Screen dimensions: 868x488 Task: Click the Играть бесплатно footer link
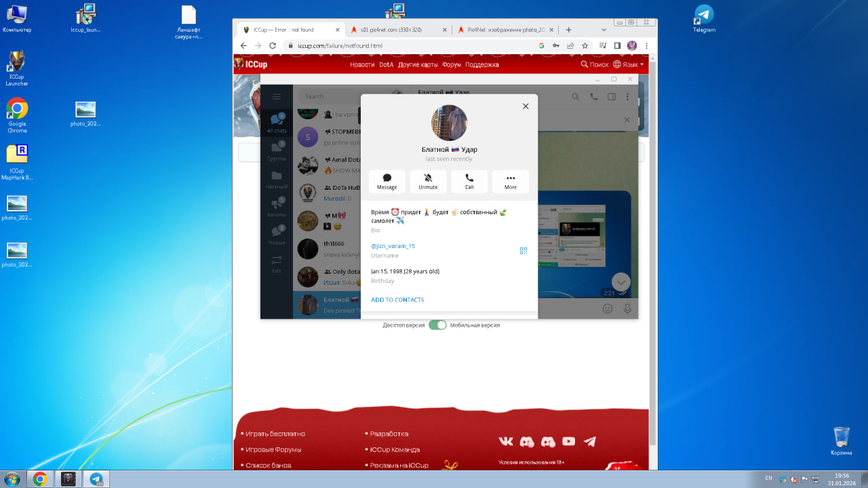point(275,434)
